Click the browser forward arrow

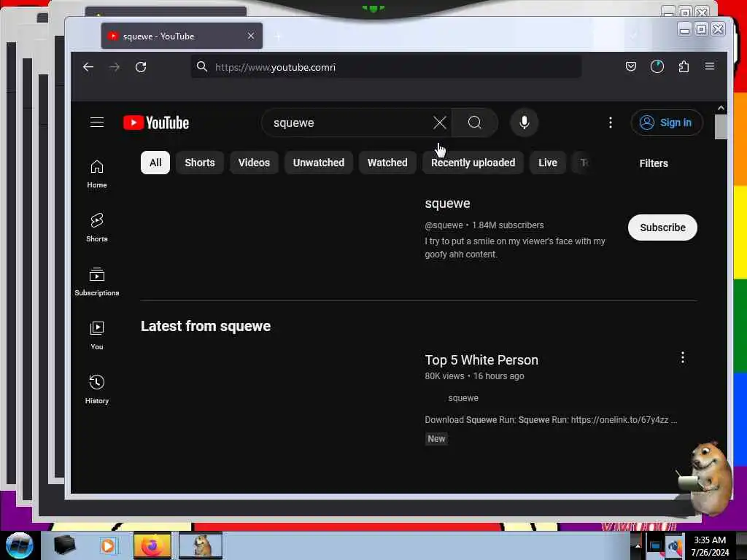tap(115, 67)
